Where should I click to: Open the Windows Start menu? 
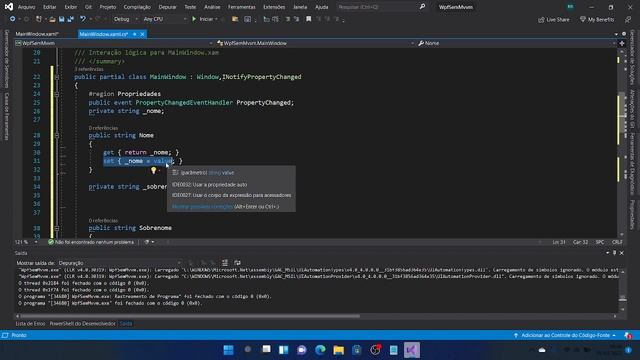[x=229, y=350]
